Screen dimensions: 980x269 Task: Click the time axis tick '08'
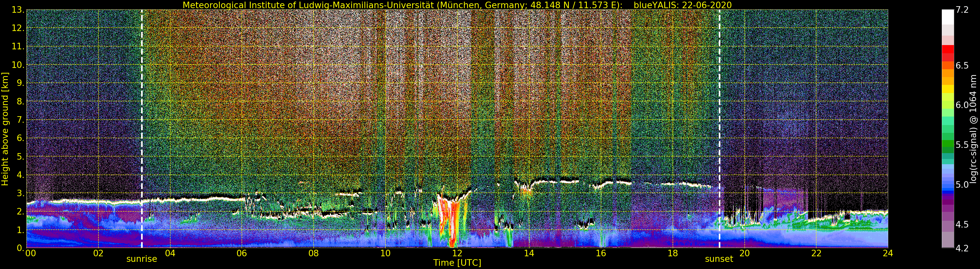[x=313, y=253]
